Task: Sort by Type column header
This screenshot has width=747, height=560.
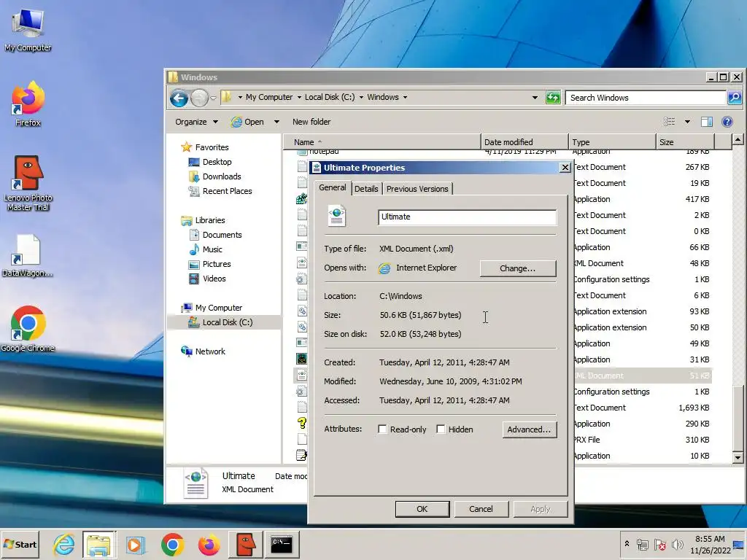Action: click(x=612, y=142)
